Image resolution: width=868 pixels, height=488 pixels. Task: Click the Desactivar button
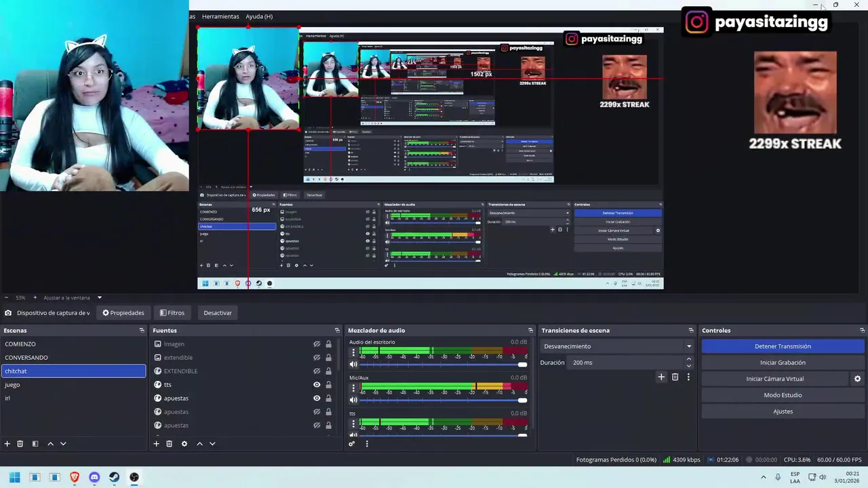pyautogui.click(x=218, y=313)
